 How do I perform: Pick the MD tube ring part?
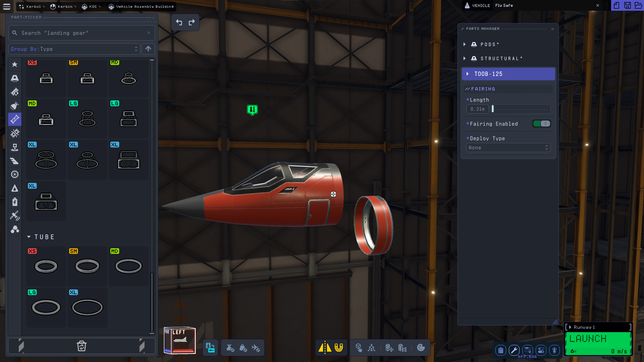(x=128, y=266)
